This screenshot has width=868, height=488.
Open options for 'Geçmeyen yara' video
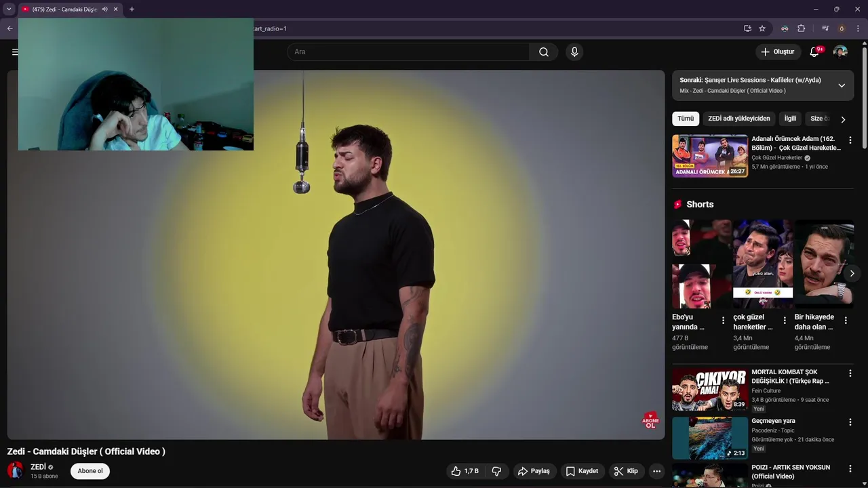pos(850,422)
